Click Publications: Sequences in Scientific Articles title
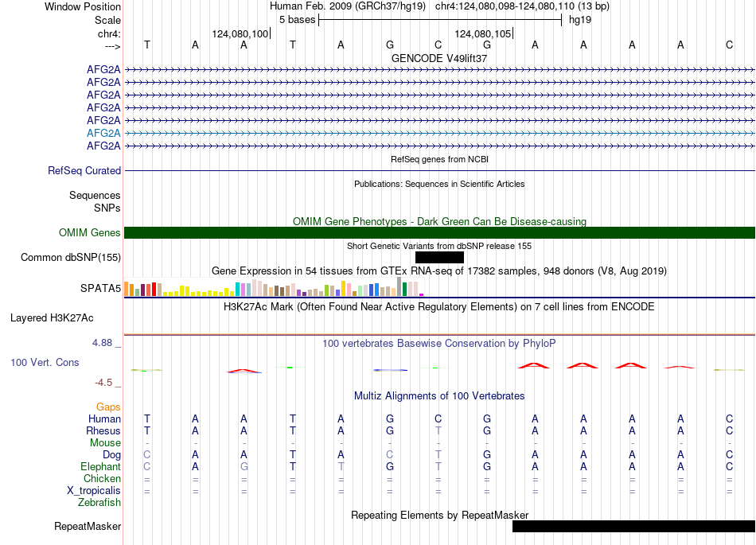The height and width of the screenshot is (545, 756). (x=439, y=184)
